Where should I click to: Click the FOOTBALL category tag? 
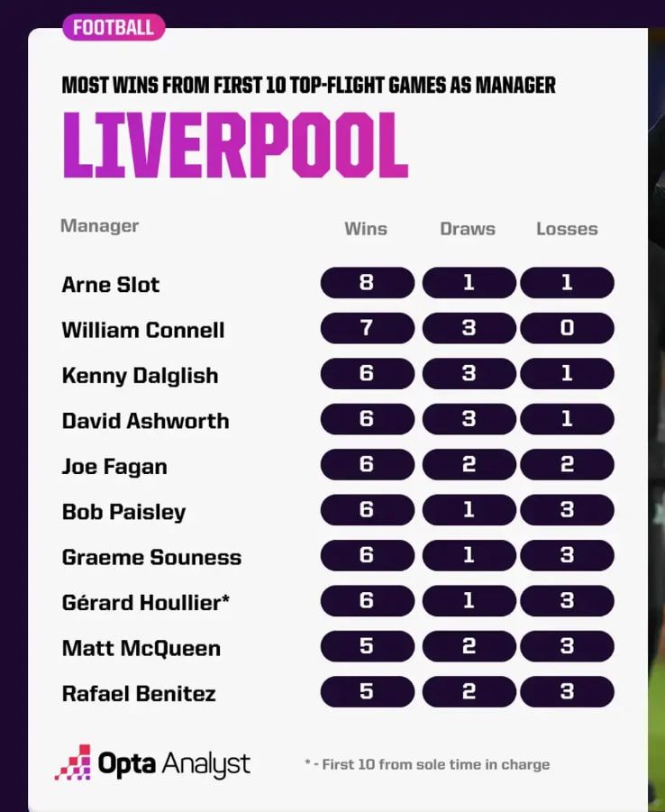pyautogui.click(x=114, y=27)
